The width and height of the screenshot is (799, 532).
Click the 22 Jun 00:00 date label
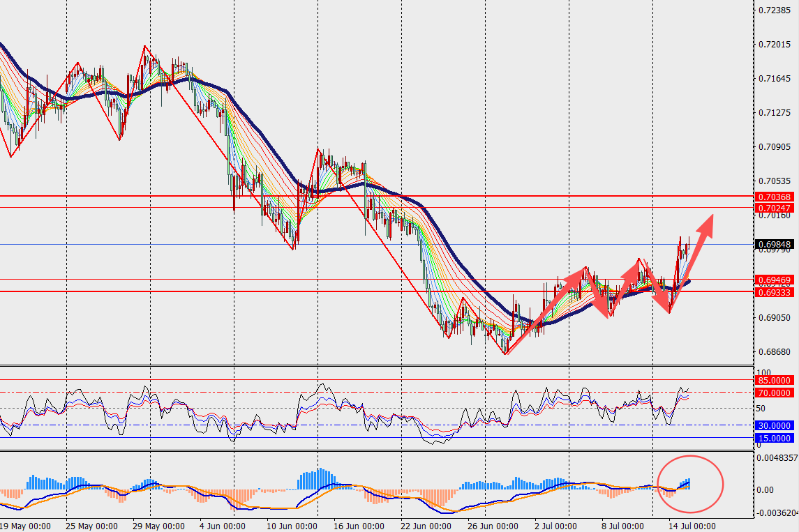[x=426, y=526]
